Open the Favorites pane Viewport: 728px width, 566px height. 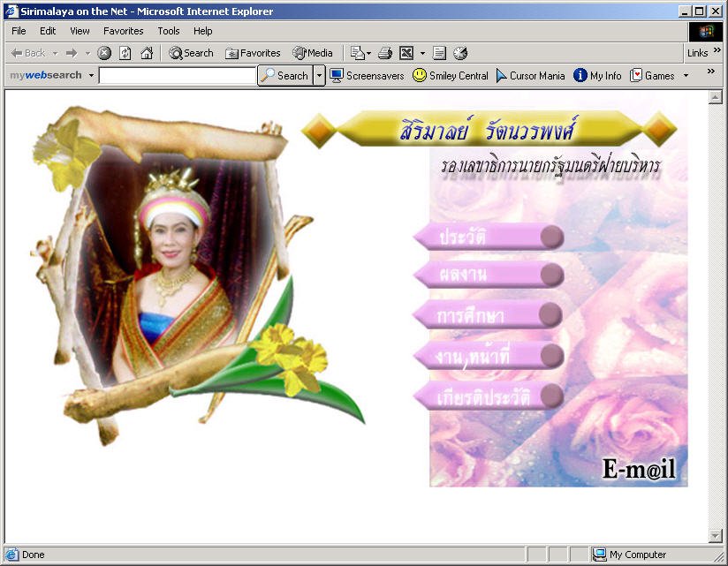pos(253,53)
